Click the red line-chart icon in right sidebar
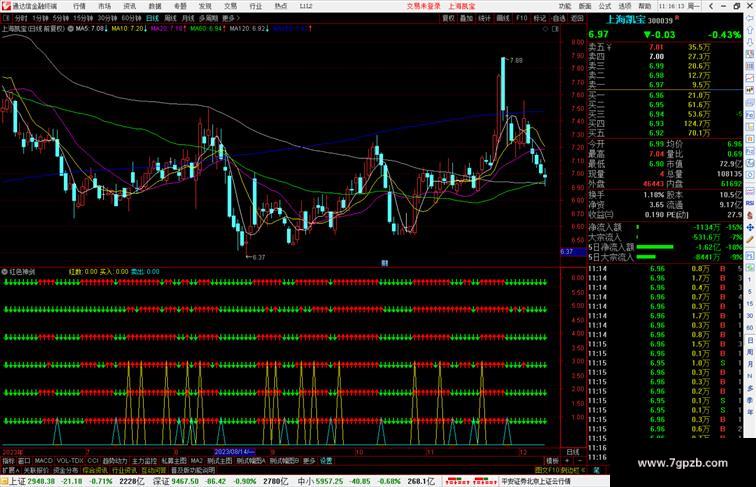This screenshot has width=756, height=487. (750, 78)
